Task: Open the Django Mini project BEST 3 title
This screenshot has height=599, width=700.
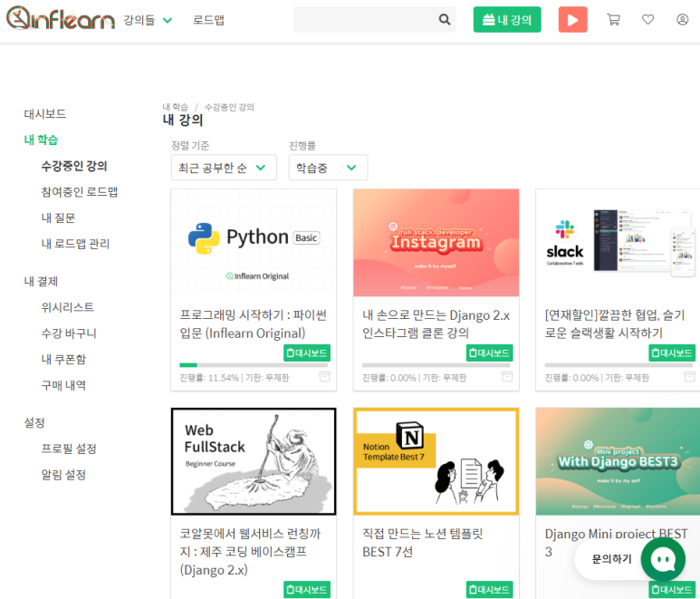Action: coord(616,543)
